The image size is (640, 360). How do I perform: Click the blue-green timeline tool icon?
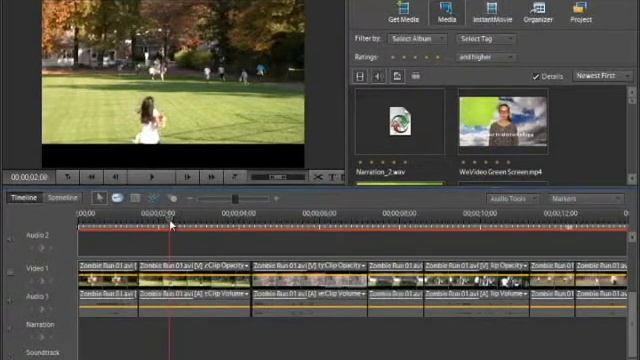[x=153, y=198]
